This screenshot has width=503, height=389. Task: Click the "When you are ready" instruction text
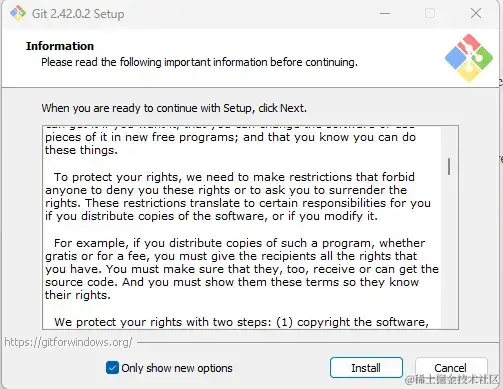pos(174,108)
